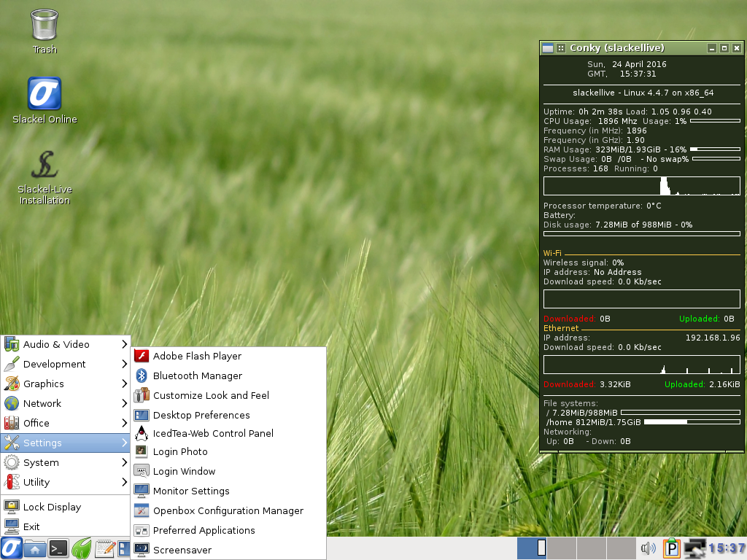747x560 pixels.
Task: Switch to the first workspace in pager
Action: [532, 548]
